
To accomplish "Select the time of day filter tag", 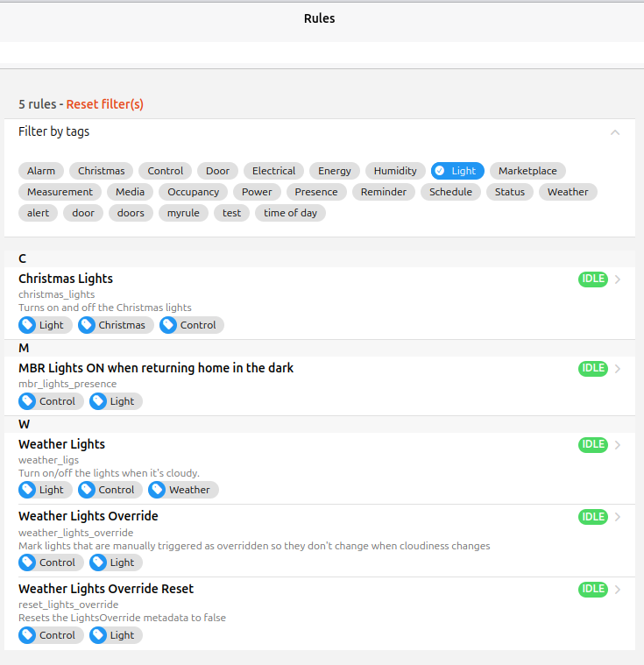I will click(290, 213).
